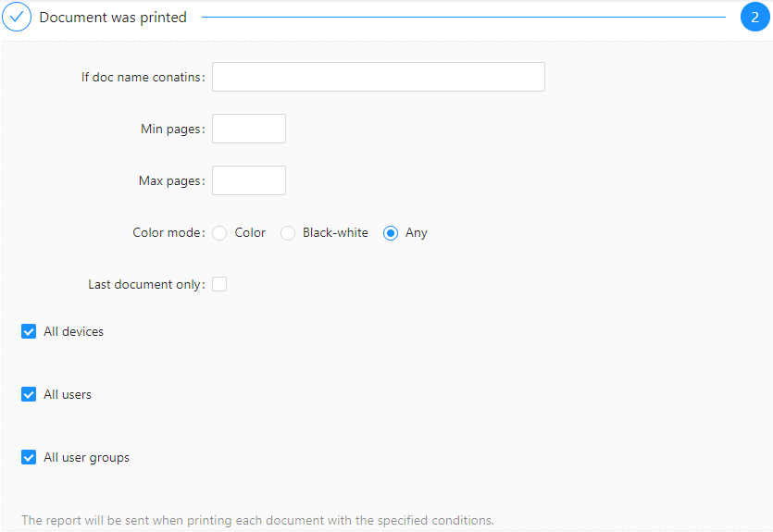
Task: Click the Max pages label text
Action: (171, 180)
